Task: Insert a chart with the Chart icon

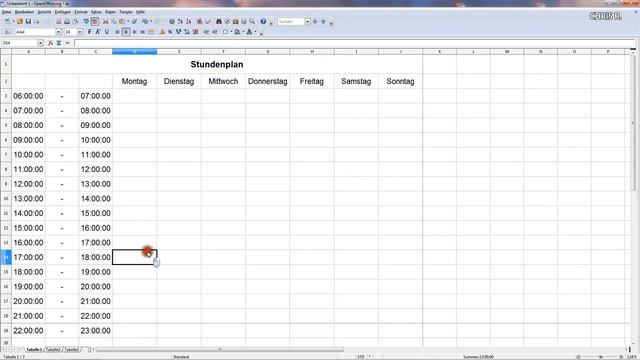Action: coord(200,21)
